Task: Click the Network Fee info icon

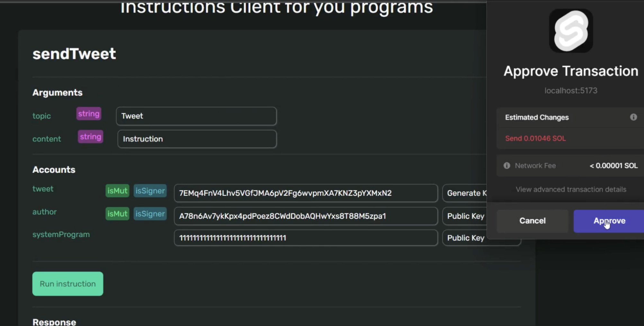Action: click(507, 166)
